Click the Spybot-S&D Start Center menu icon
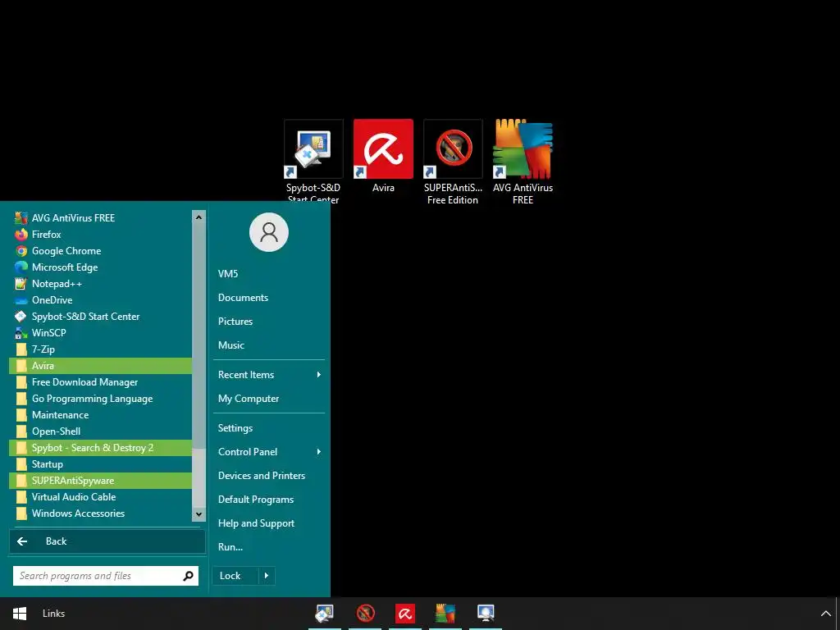 click(21, 316)
